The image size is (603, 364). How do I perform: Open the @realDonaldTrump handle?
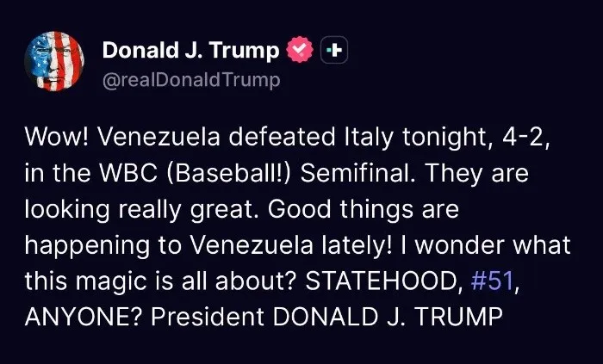pos(191,81)
